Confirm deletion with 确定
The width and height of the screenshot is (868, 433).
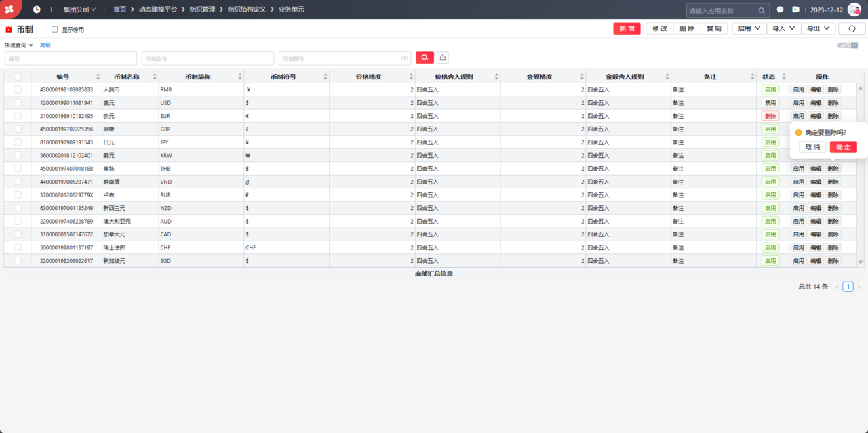(844, 147)
